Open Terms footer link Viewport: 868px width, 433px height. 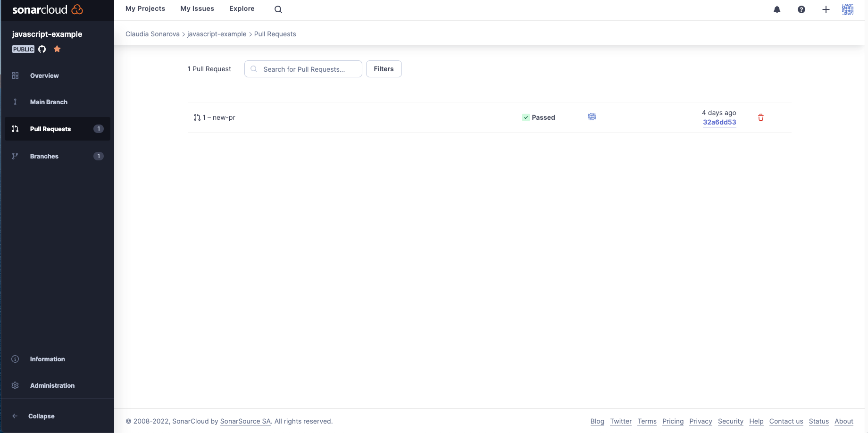pyautogui.click(x=647, y=421)
